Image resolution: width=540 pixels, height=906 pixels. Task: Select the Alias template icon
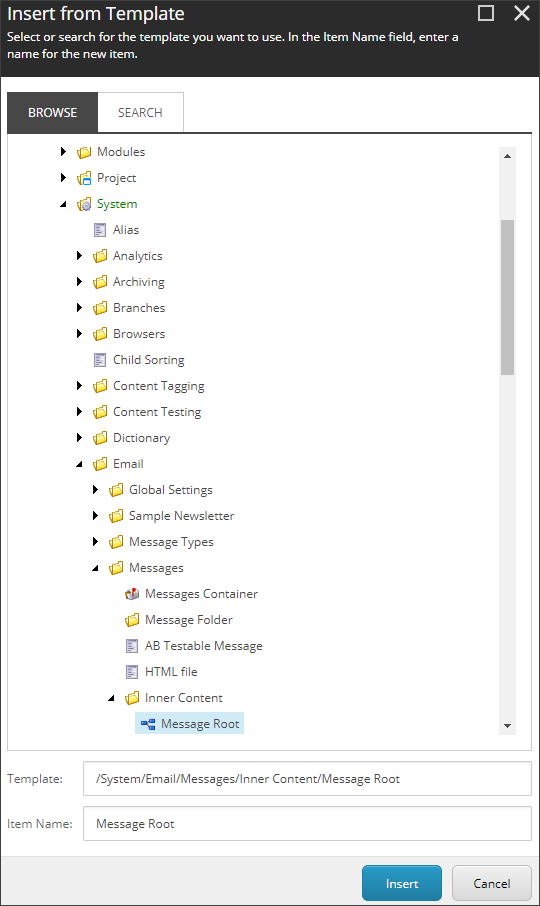click(100, 230)
